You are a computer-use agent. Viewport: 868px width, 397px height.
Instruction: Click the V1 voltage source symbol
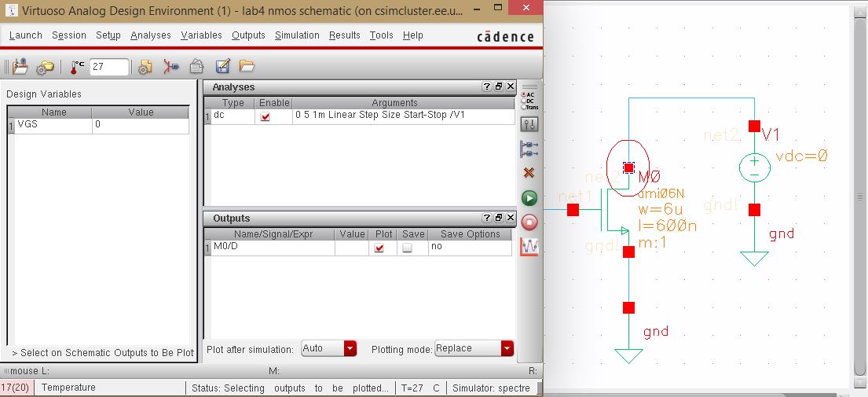[x=754, y=167]
